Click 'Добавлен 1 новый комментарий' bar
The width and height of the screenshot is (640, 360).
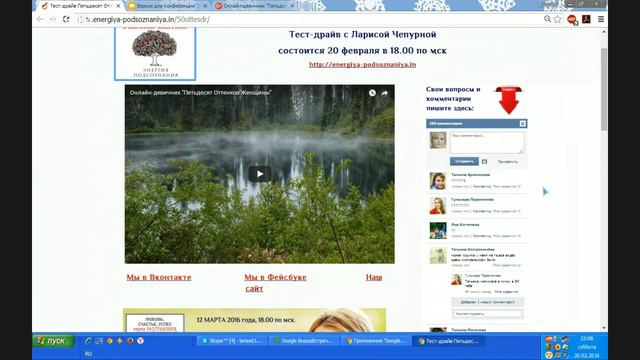coord(488,302)
